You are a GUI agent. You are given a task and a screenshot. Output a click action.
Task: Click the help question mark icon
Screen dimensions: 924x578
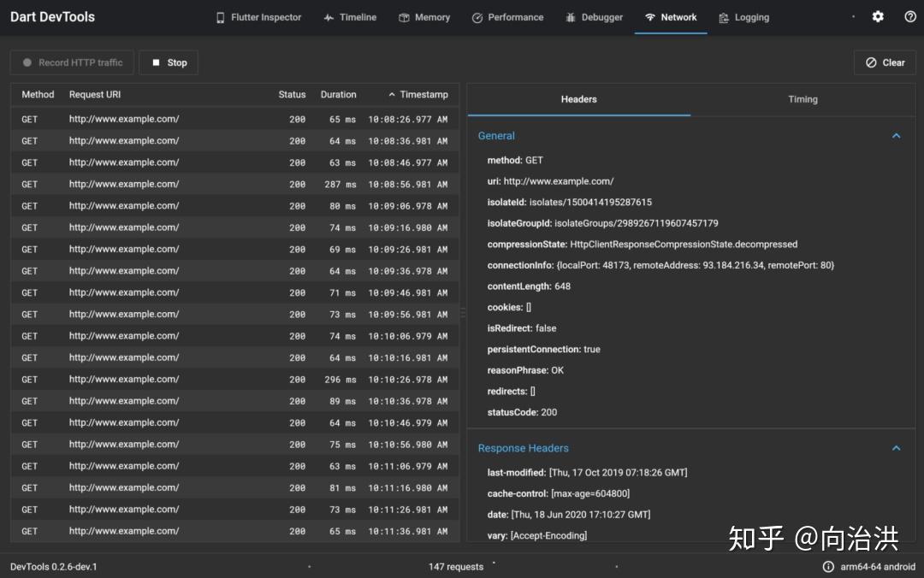[909, 16]
